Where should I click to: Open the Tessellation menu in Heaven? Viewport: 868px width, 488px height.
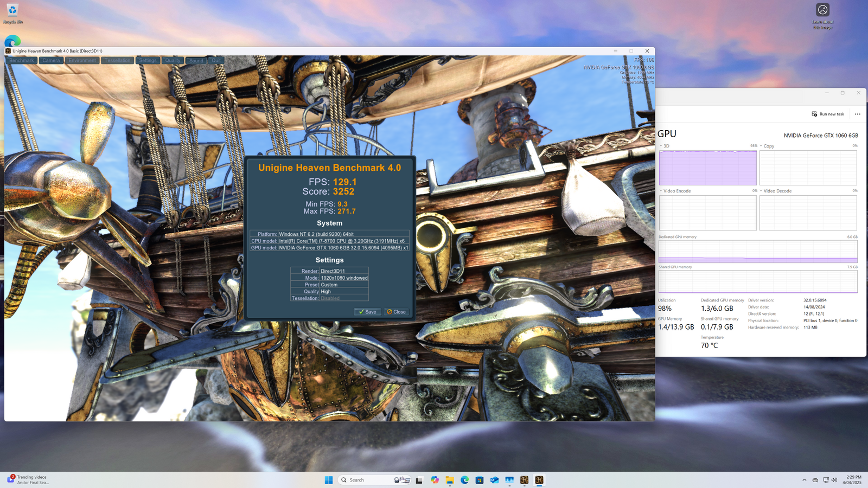(118, 60)
